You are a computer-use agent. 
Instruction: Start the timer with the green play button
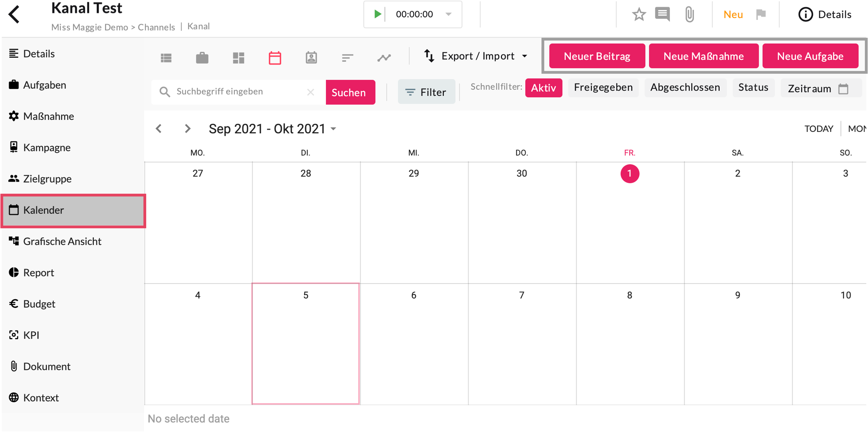377,14
